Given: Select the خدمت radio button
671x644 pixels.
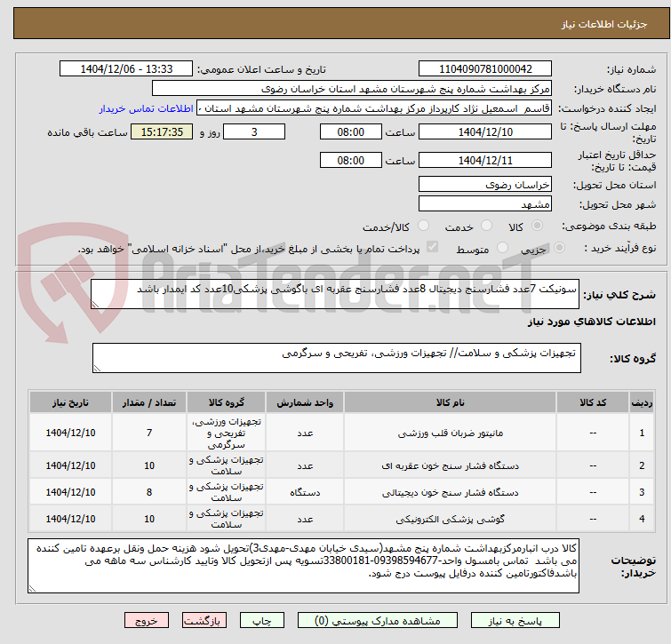Looking at the screenshot, I should 486,226.
